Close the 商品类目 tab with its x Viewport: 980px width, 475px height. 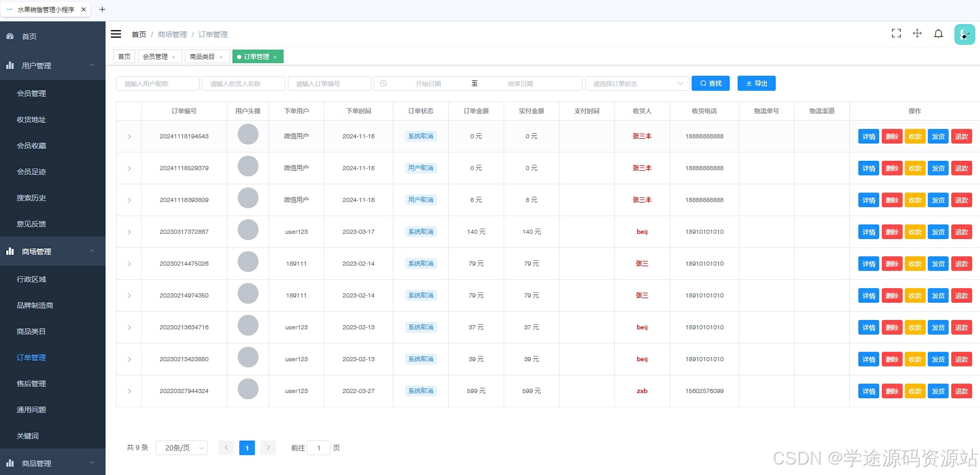pos(221,57)
